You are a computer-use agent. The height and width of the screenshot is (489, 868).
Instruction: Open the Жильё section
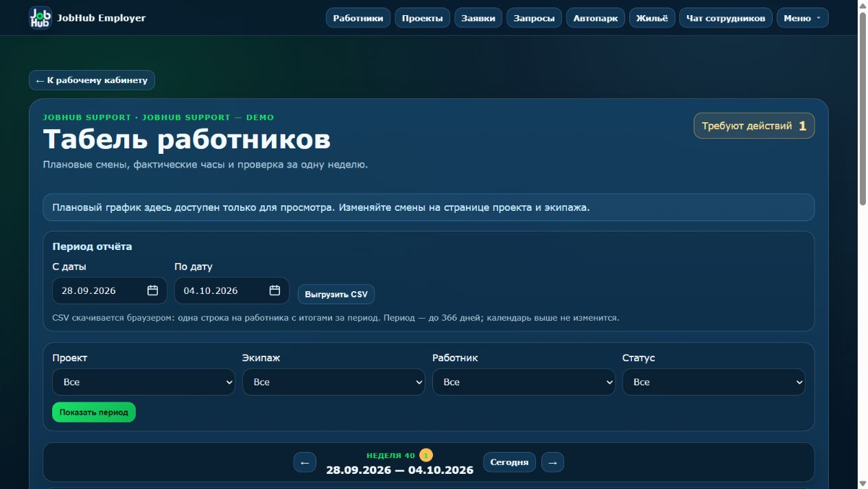(x=652, y=18)
